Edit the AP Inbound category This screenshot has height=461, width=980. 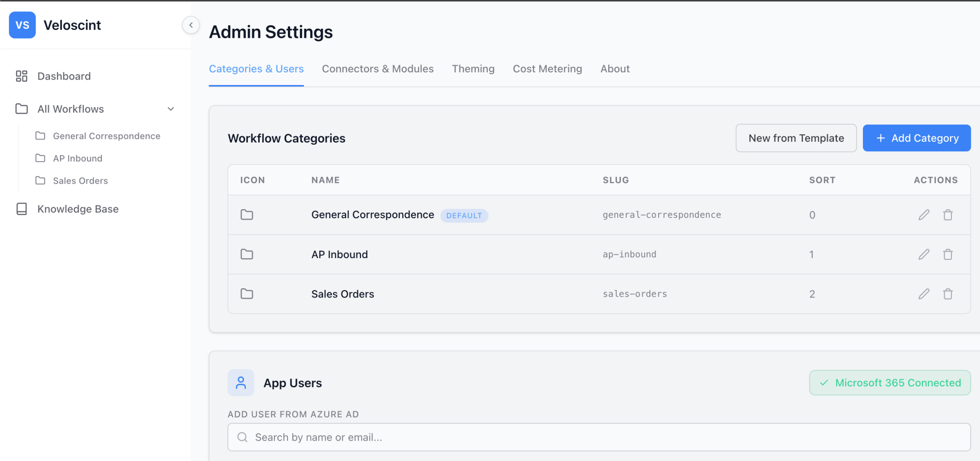[924, 254]
